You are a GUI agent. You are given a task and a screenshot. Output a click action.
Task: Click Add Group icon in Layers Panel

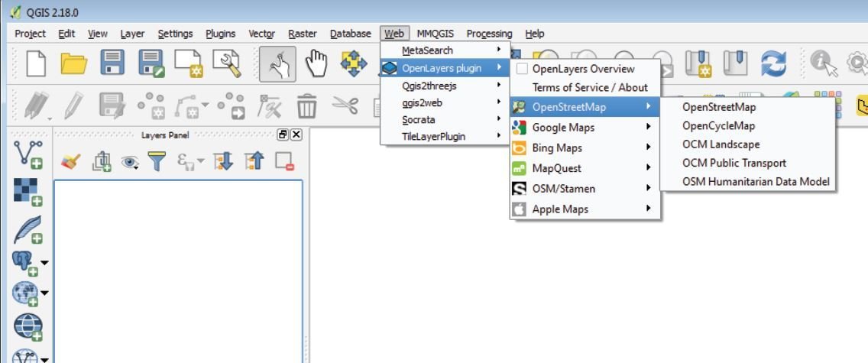pyautogui.click(x=102, y=161)
